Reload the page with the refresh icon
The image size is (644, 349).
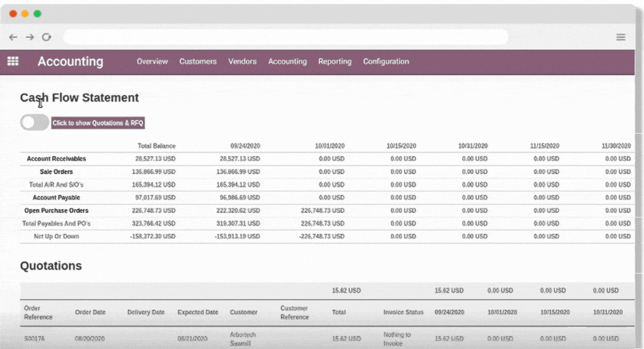point(47,37)
